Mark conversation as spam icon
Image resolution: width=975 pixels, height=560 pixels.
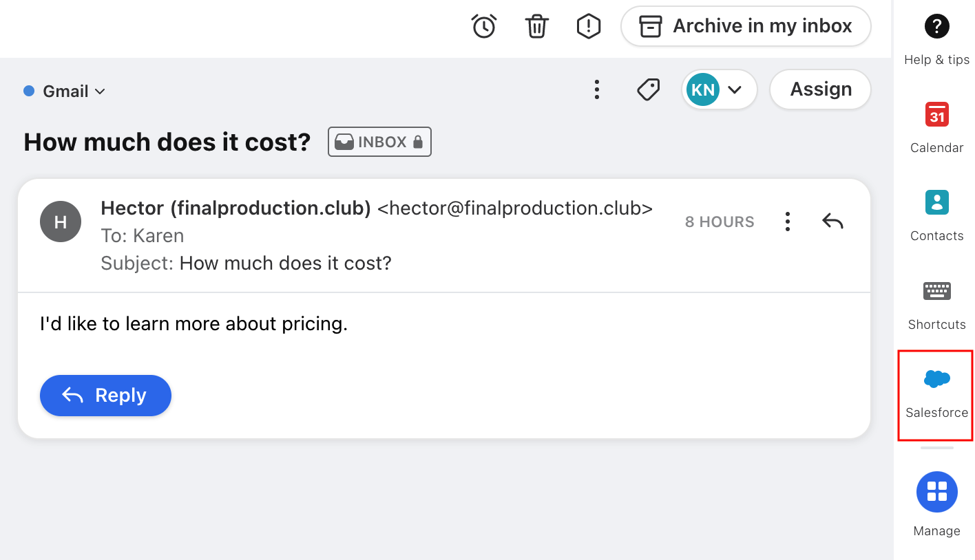[588, 26]
